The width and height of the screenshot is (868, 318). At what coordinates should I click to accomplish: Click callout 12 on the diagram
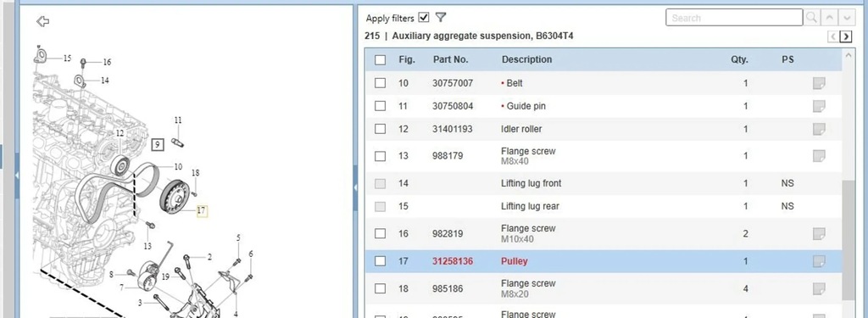[x=120, y=133]
